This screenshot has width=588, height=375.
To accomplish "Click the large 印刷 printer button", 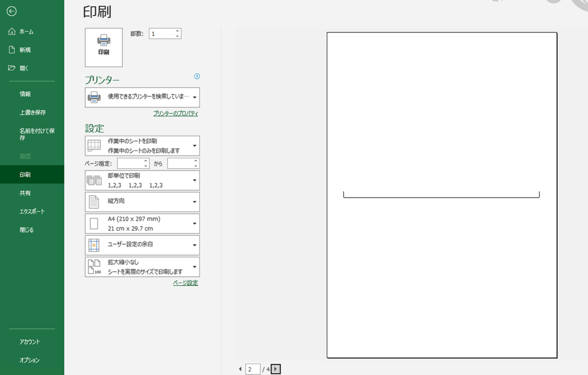I will point(104,47).
